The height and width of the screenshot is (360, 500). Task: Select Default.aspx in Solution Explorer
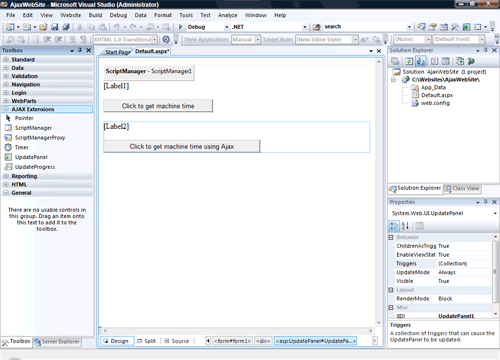tap(437, 95)
